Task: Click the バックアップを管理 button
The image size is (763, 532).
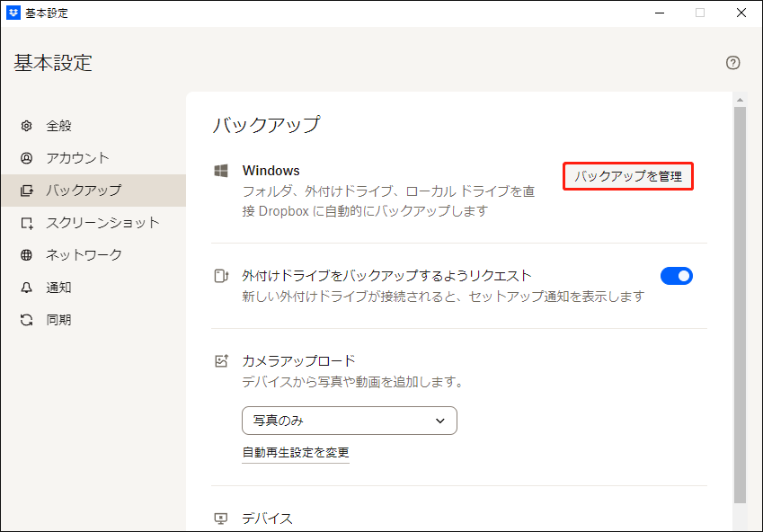Action: tap(627, 176)
